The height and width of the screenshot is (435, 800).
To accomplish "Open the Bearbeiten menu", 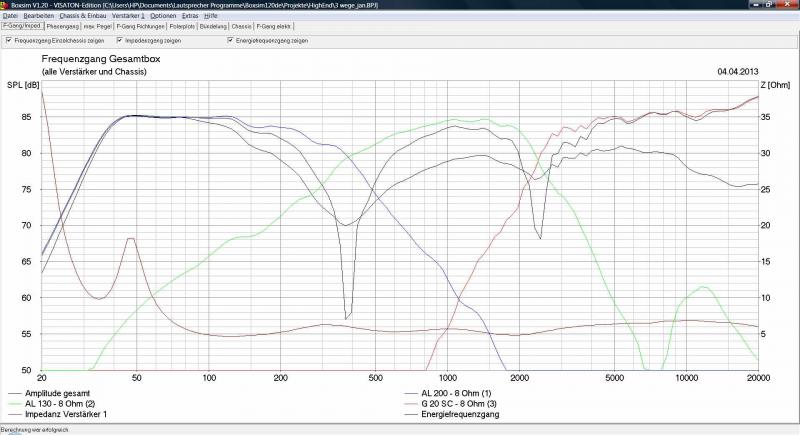I will coord(40,16).
